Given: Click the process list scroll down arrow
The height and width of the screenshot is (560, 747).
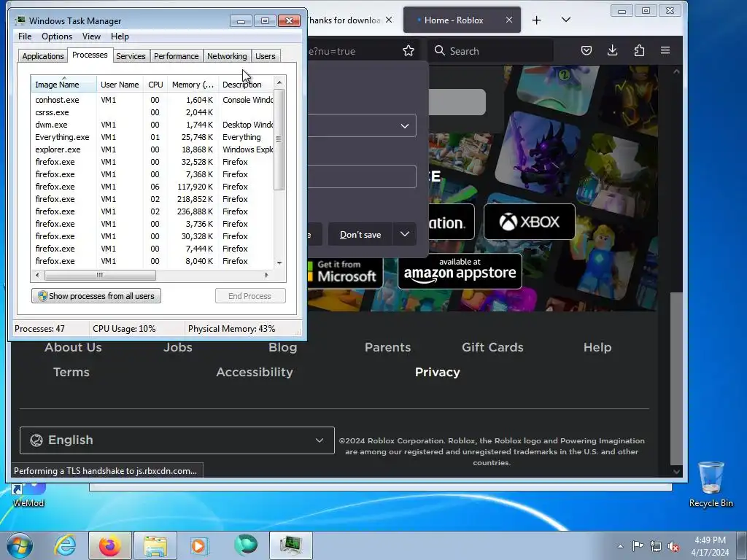Looking at the screenshot, I should point(279,262).
